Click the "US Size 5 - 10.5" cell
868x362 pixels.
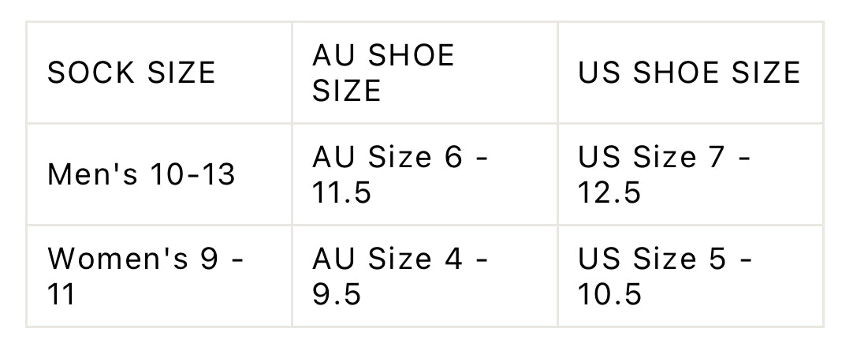pos(665,276)
